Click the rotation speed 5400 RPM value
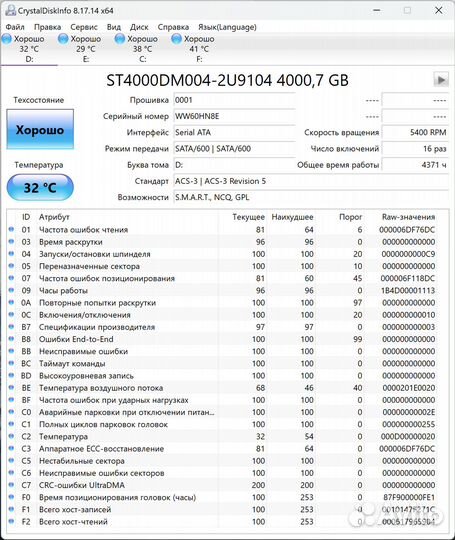 (415, 133)
